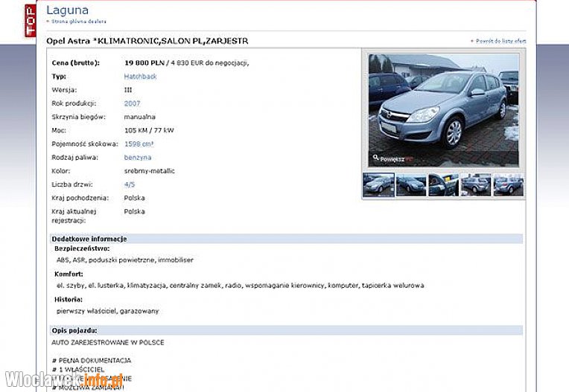Click the 4/5 doors link

coord(129,184)
